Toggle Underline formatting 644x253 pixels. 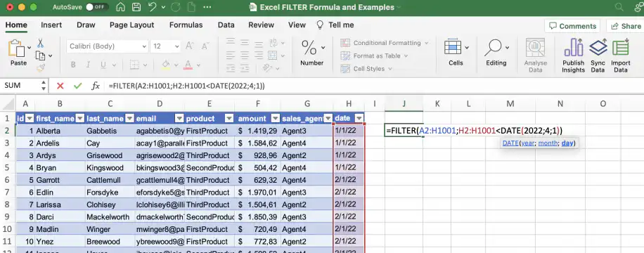[103, 65]
